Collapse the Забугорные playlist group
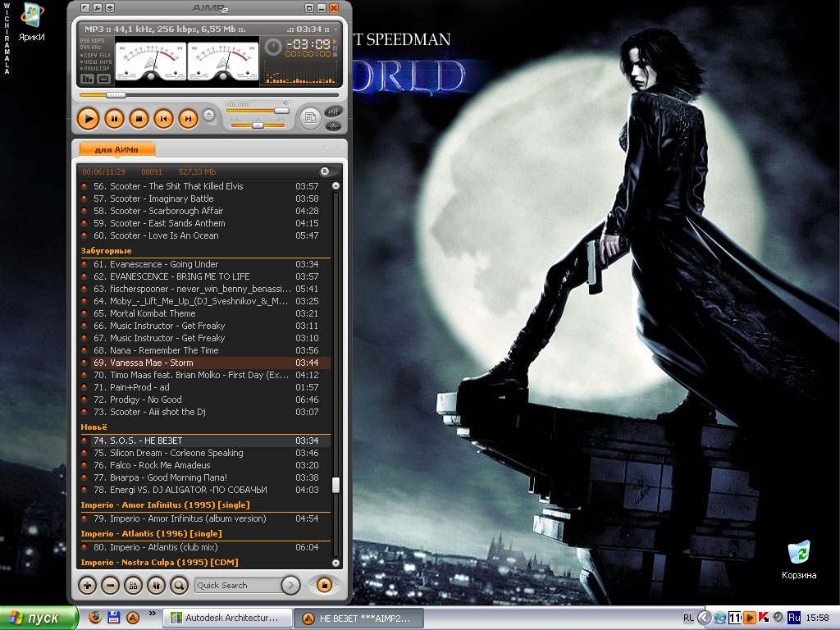 (106, 250)
